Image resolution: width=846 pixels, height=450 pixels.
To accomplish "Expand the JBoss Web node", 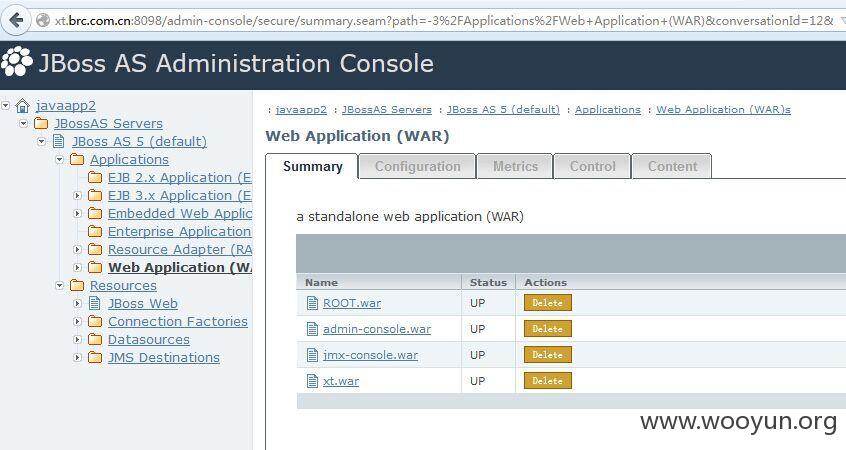I will (x=77, y=304).
